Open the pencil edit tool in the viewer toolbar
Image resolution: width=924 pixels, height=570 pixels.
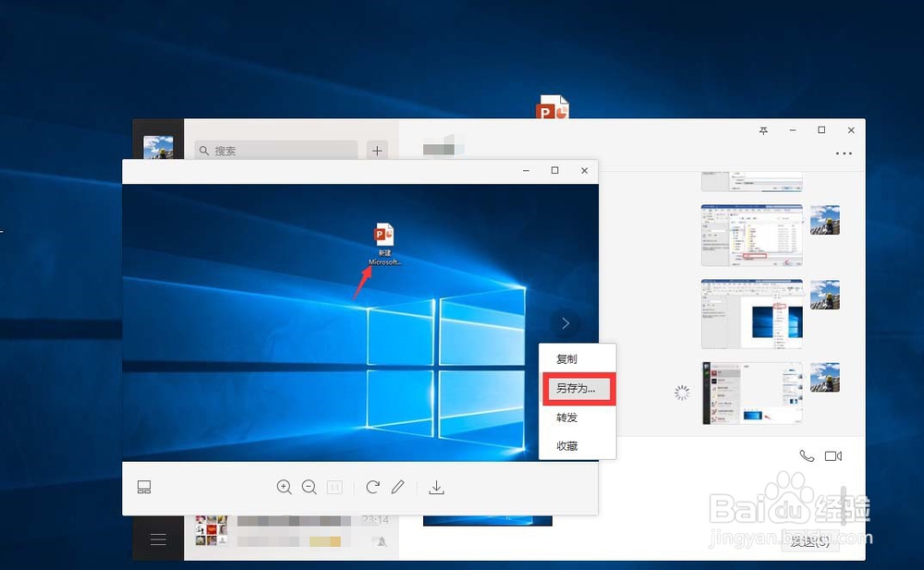[397, 487]
